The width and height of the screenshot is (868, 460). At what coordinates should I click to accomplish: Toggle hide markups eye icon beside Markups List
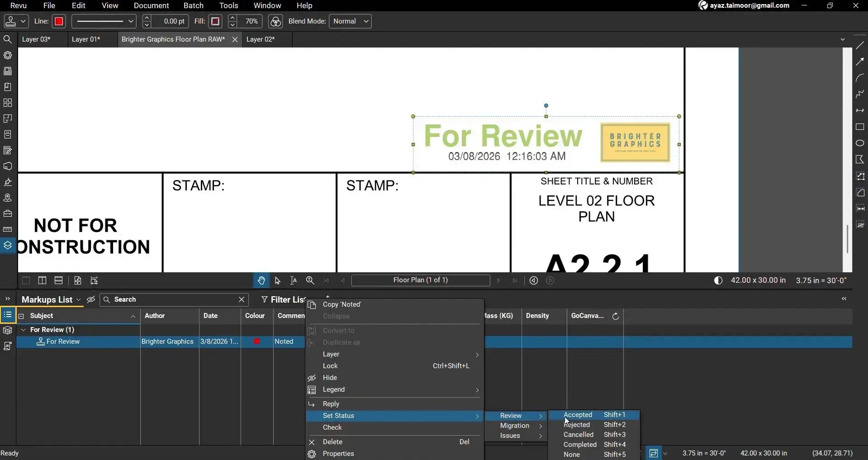(x=91, y=300)
